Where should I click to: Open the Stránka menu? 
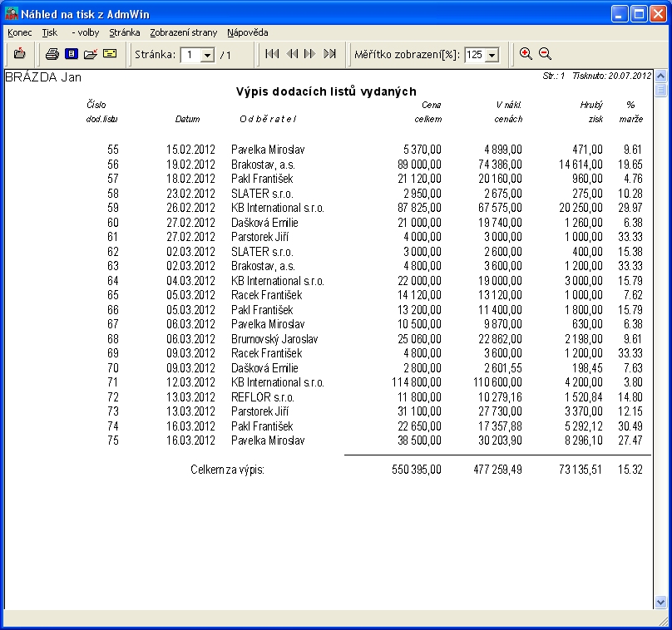coord(124,32)
